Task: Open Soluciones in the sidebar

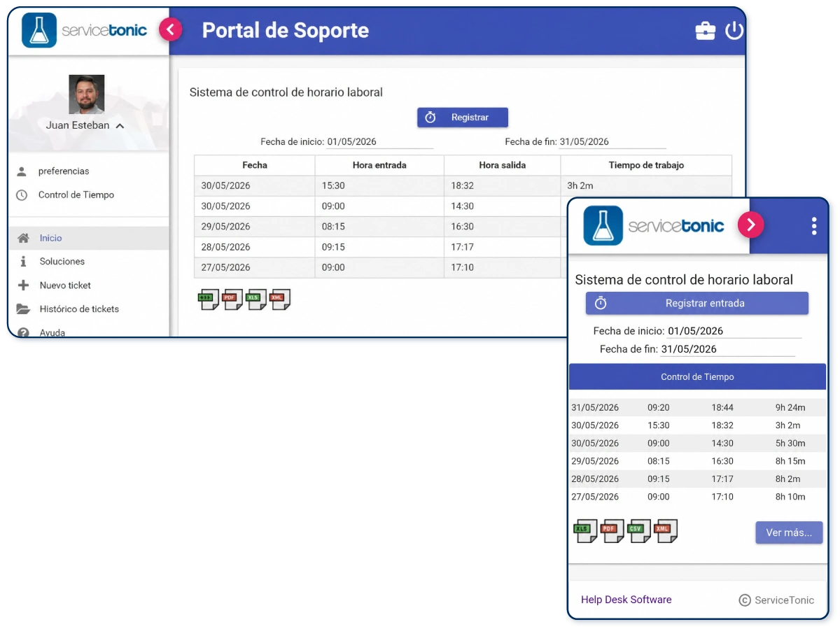Action: (x=62, y=262)
